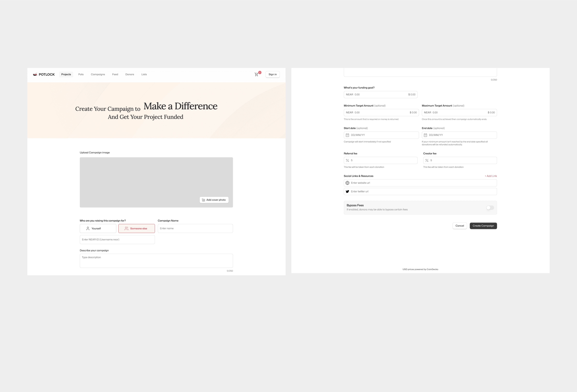Click the Create Campaign button
This screenshot has height=392, width=577.
click(x=483, y=226)
